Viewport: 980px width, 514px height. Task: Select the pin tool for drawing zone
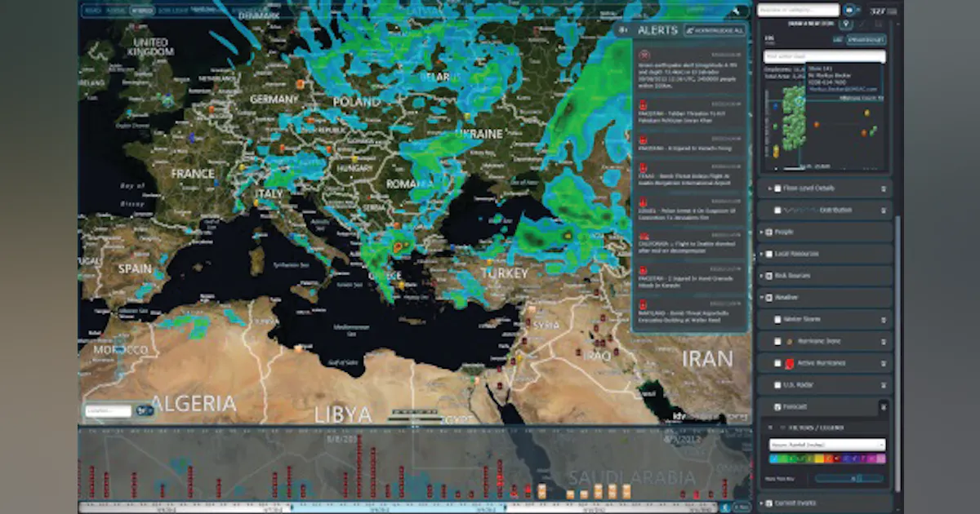pyautogui.click(x=845, y=24)
